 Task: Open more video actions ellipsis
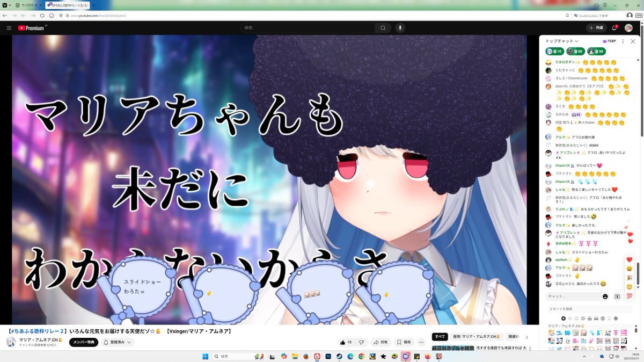[x=422, y=342]
